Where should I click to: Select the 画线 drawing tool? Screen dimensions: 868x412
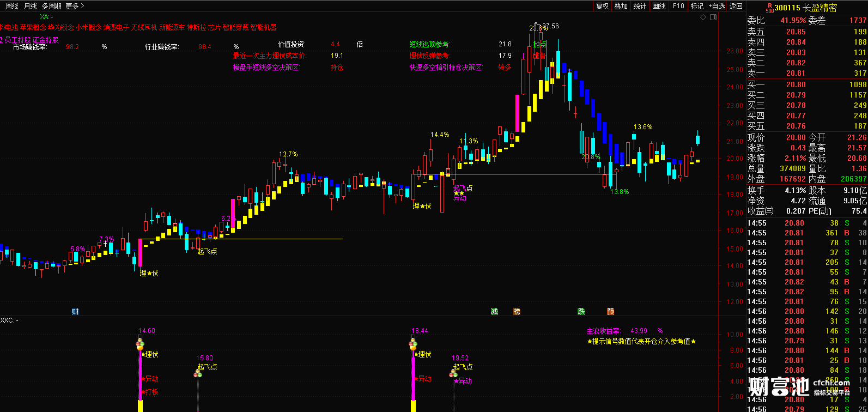(659, 6)
